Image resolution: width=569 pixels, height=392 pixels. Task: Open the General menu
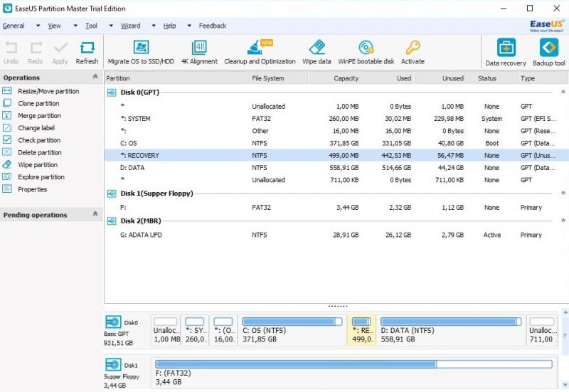[x=14, y=26]
